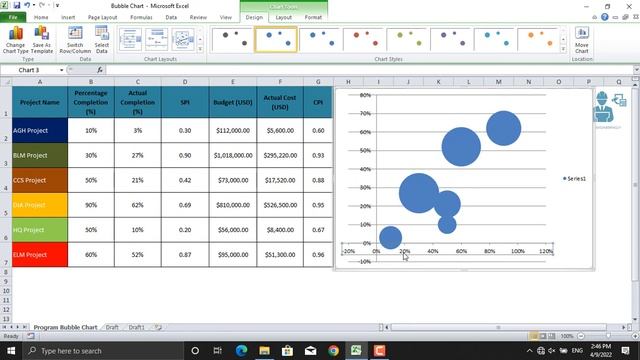The width and height of the screenshot is (640, 360).
Task: Click the Series1 legend entry
Action: 574,178
